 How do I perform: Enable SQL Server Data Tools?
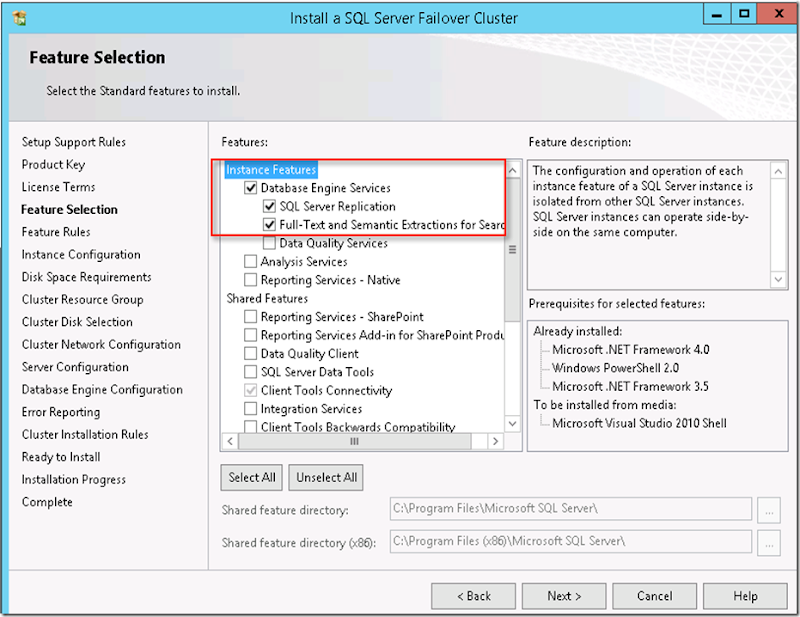[x=251, y=372]
